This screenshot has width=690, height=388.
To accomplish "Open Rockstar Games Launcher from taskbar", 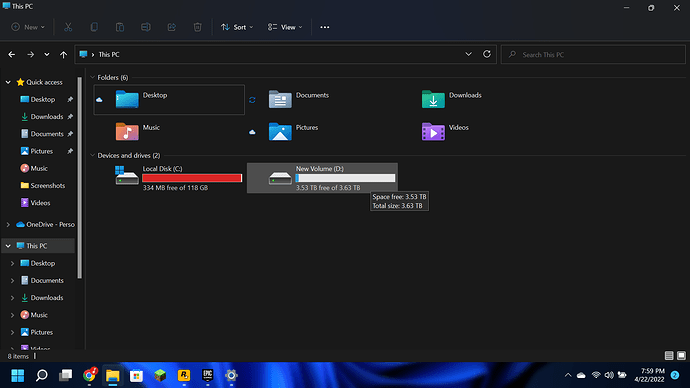I will point(184,375).
